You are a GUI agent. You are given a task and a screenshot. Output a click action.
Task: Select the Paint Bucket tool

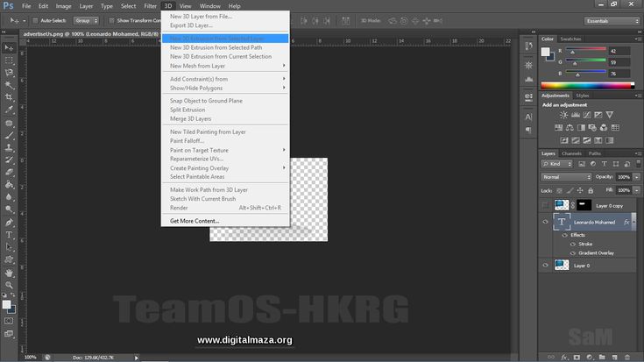[x=9, y=184]
